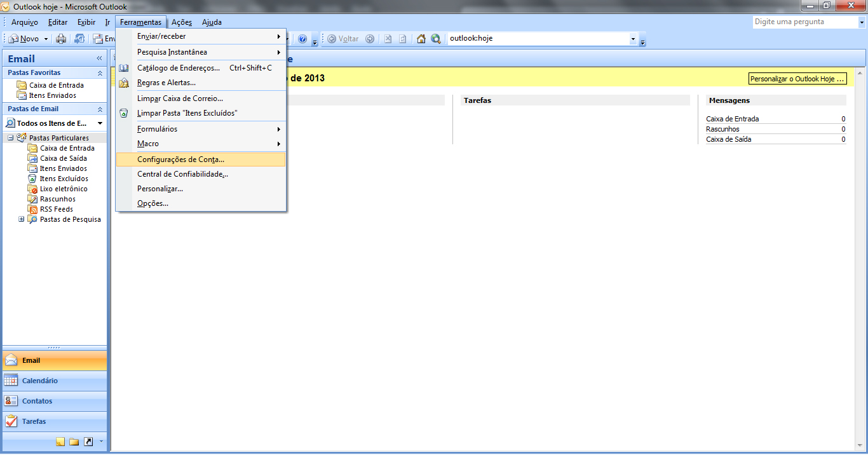Open Notes via the yellow note icon
The height and width of the screenshot is (455, 868).
tap(60, 442)
